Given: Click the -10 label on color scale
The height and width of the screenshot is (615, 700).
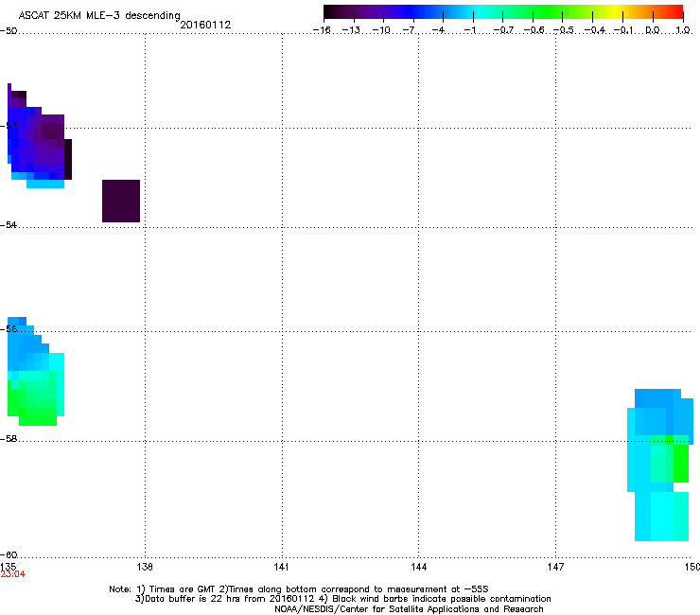Looking at the screenshot, I should click(x=381, y=30).
